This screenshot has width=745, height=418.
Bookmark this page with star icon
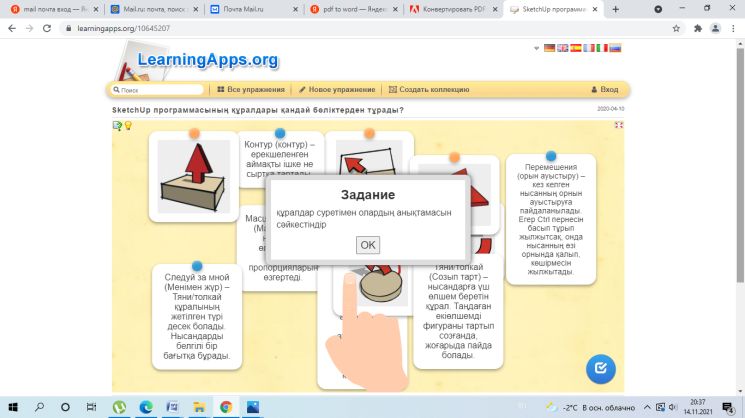coord(676,28)
